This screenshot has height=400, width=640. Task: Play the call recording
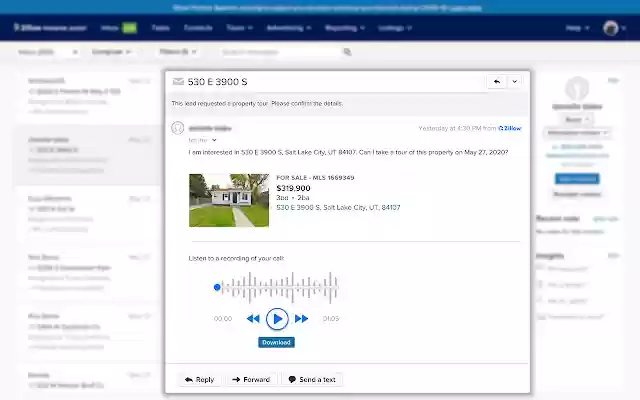tap(277, 319)
